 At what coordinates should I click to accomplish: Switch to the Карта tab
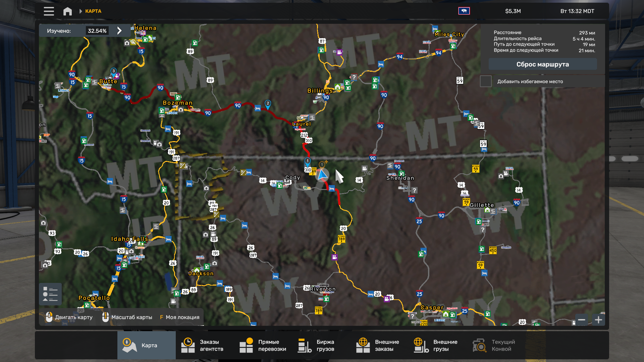coord(146,345)
